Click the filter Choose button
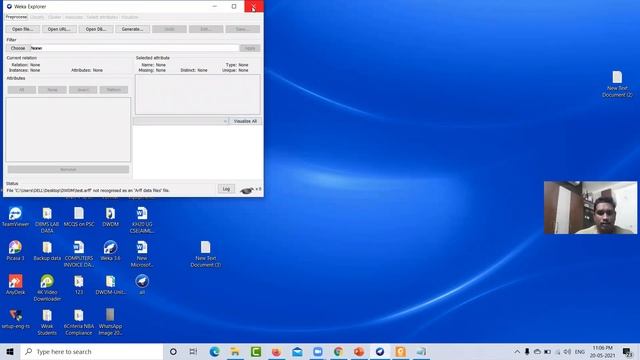640x360 pixels. click(18, 48)
